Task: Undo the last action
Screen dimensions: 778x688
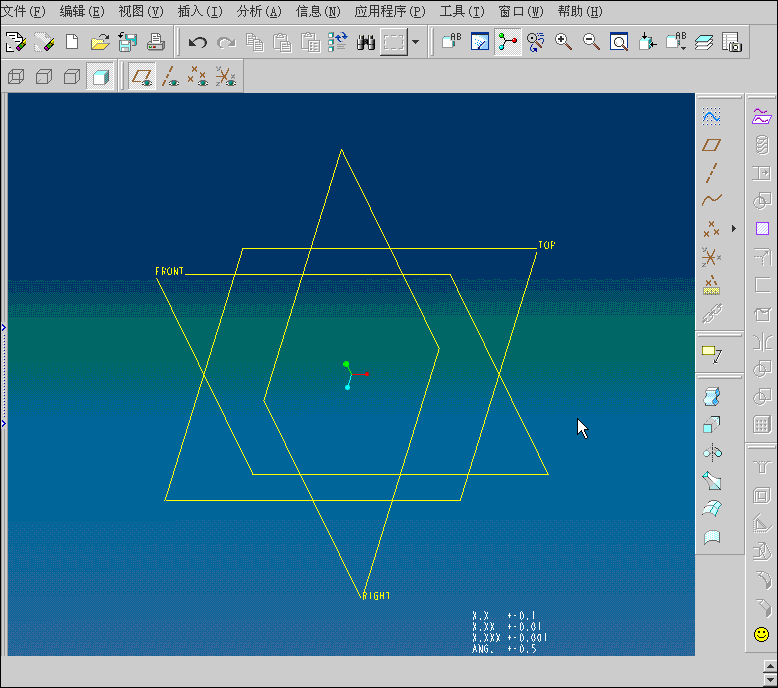Action: coord(197,42)
